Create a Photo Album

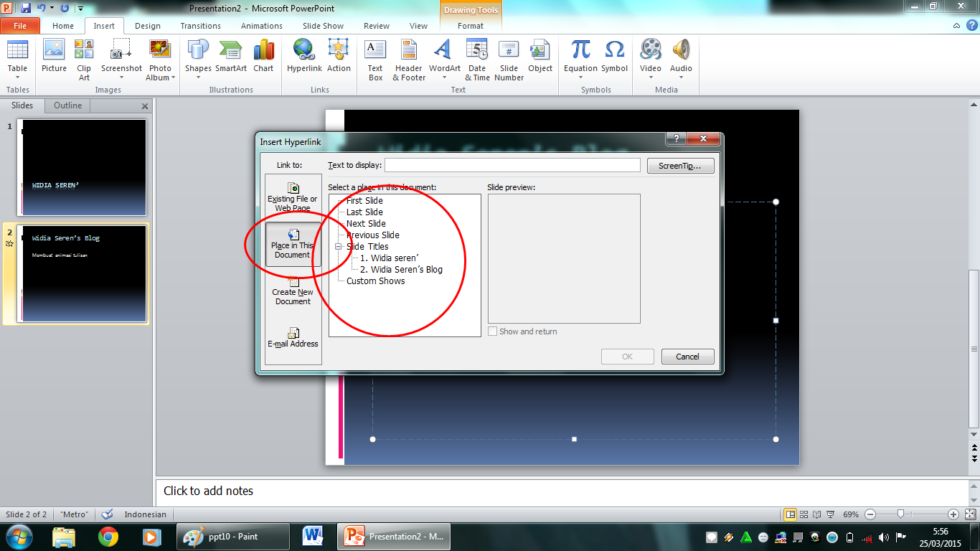pyautogui.click(x=160, y=60)
